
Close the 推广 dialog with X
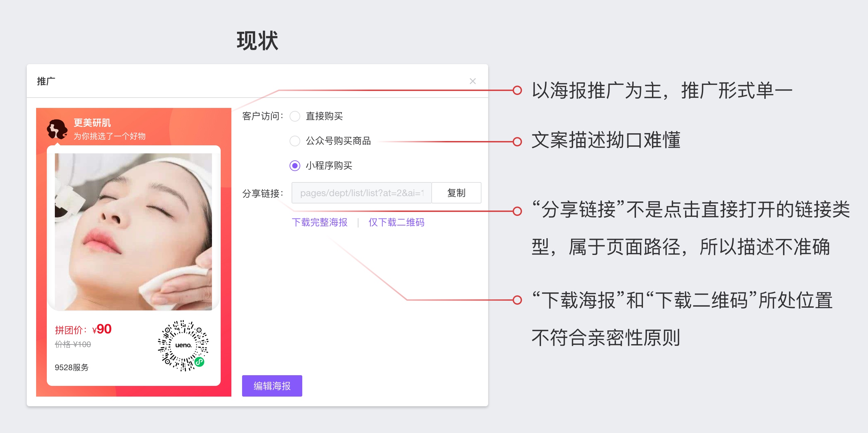pyautogui.click(x=472, y=81)
